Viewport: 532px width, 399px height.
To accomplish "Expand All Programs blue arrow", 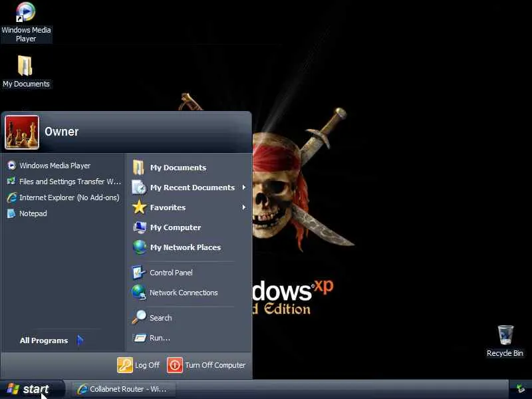I will pyautogui.click(x=80, y=340).
